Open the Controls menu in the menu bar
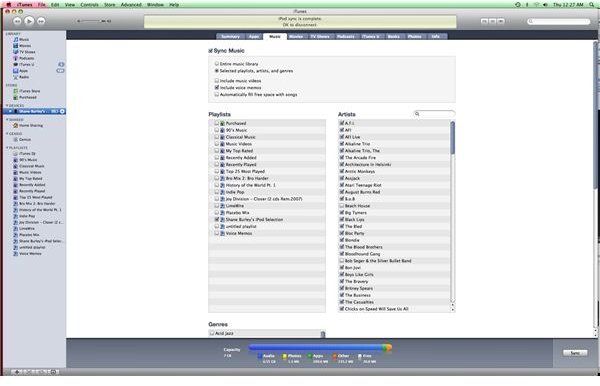600x386 pixels. point(89,5)
